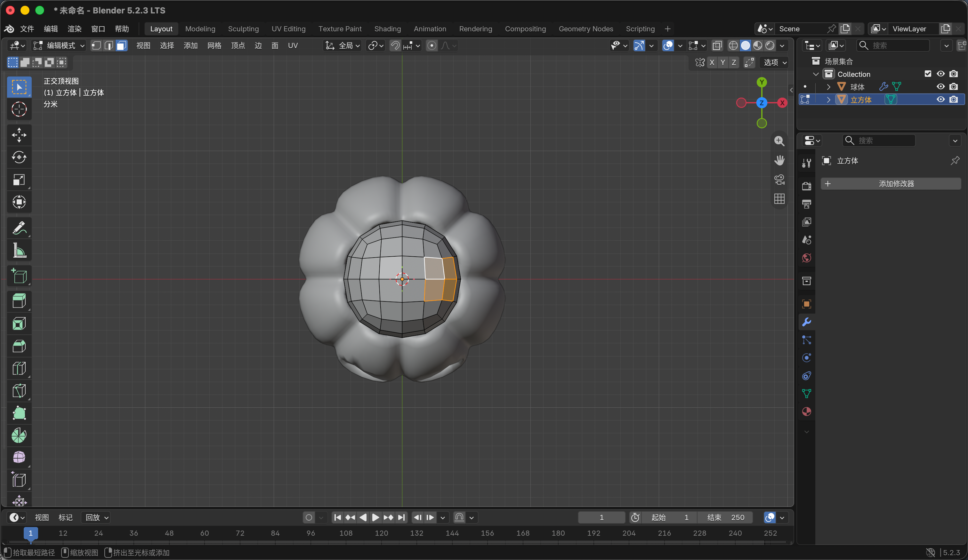Select the Inset Faces tool
Screen dimensions: 968x560
point(19,324)
